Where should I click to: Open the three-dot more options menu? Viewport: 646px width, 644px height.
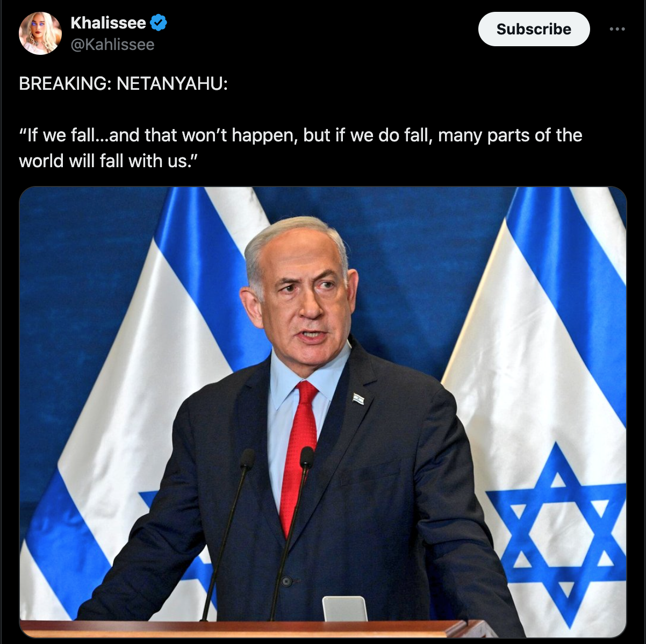point(617,29)
